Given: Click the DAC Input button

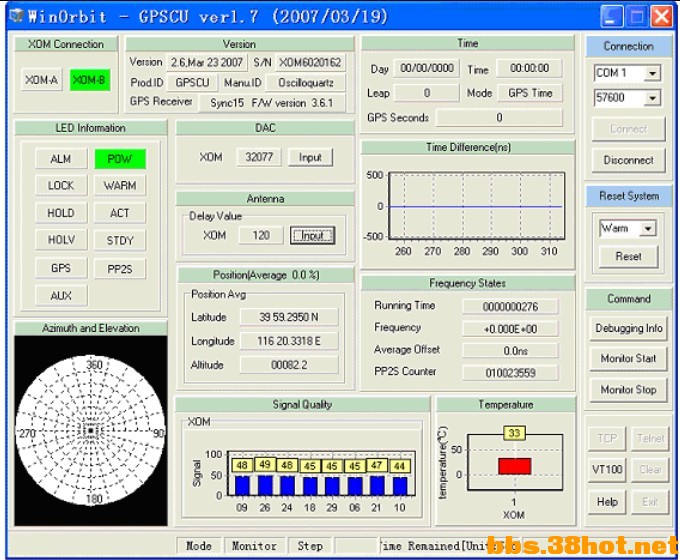Looking at the screenshot, I should point(310,157).
